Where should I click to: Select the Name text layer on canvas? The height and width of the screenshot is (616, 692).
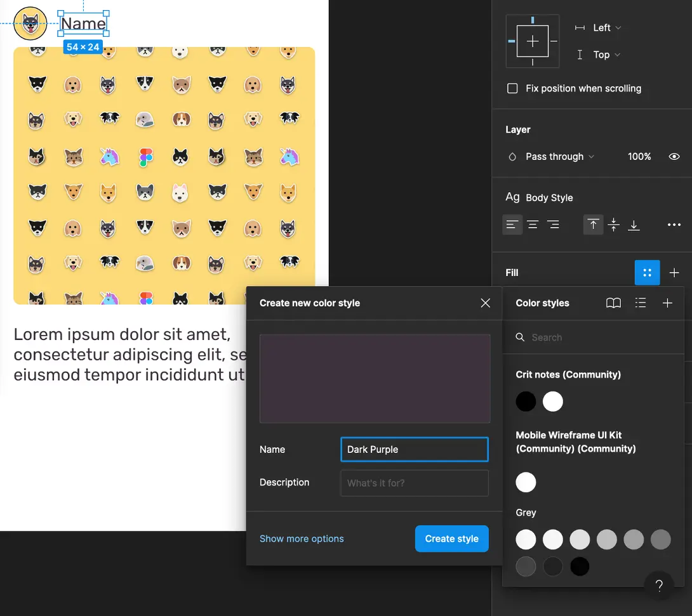pos(83,23)
